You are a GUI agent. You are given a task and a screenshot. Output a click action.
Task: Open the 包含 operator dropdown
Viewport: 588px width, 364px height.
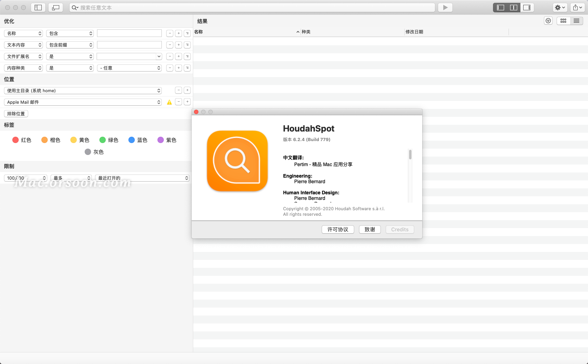[70, 33]
